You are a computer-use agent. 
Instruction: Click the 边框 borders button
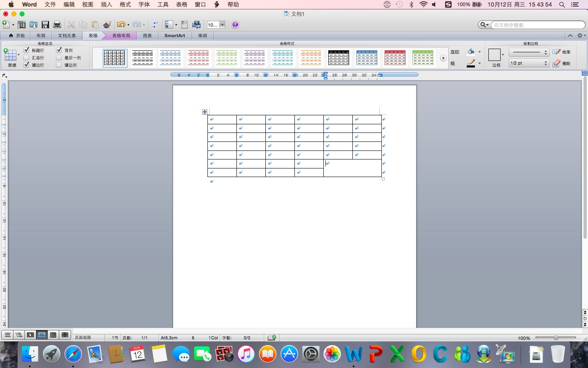(x=494, y=55)
